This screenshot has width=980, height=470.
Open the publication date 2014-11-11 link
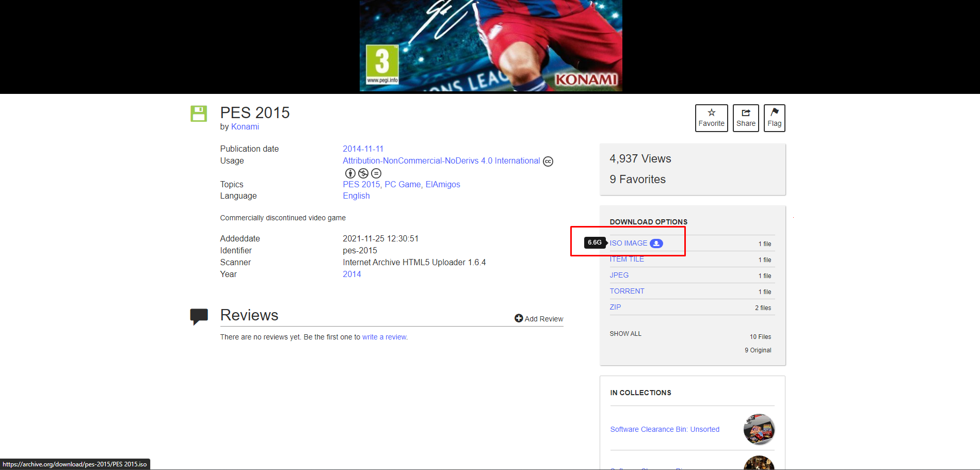(363, 149)
